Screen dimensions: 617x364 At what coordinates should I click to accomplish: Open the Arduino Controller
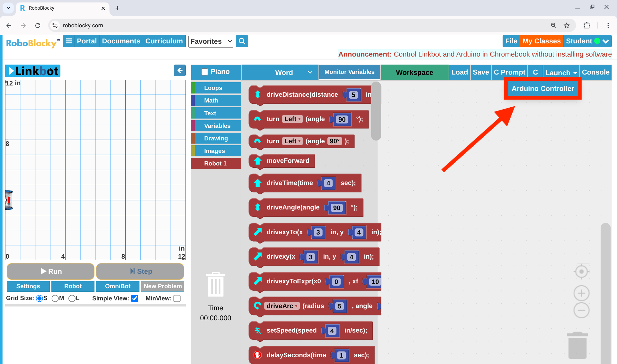[542, 88]
